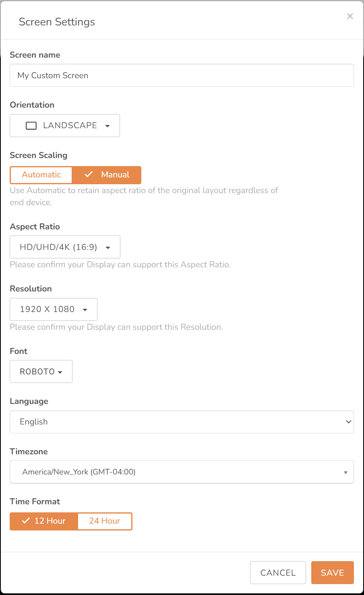This screenshot has width=364, height=595.
Task: Choose 12 Hour time format
Action: [43, 521]
